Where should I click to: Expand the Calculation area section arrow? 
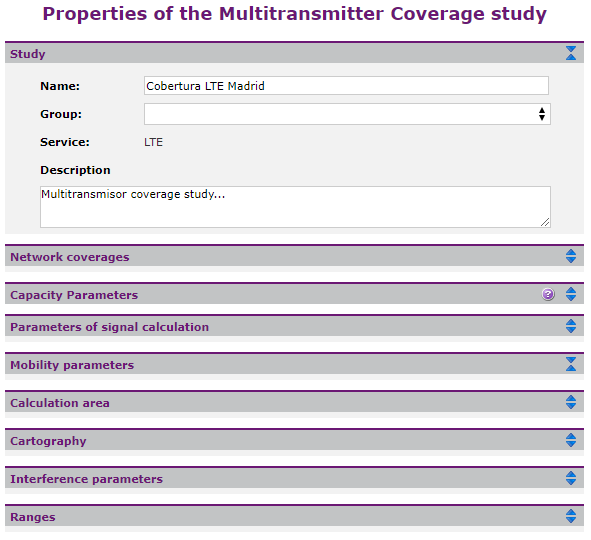(x=571, y=402)
